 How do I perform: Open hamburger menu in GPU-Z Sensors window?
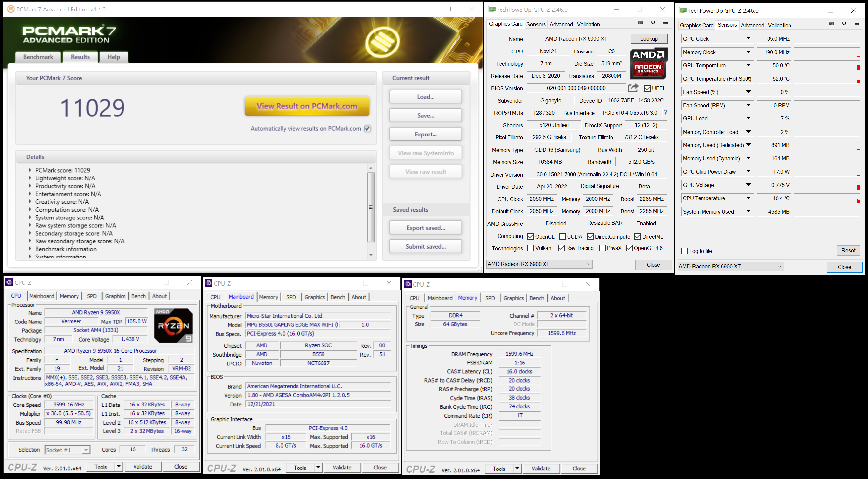click(857, 24)
